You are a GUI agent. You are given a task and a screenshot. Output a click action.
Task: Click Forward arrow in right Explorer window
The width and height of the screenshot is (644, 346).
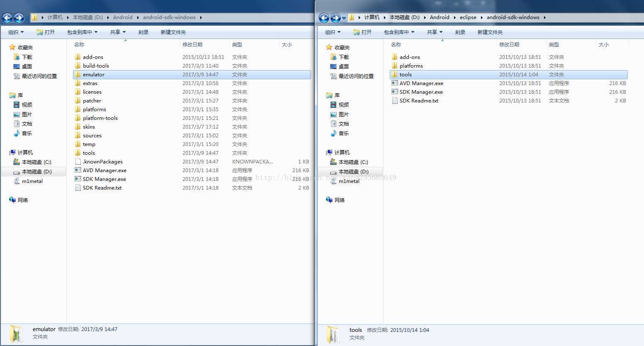point(335,18)
